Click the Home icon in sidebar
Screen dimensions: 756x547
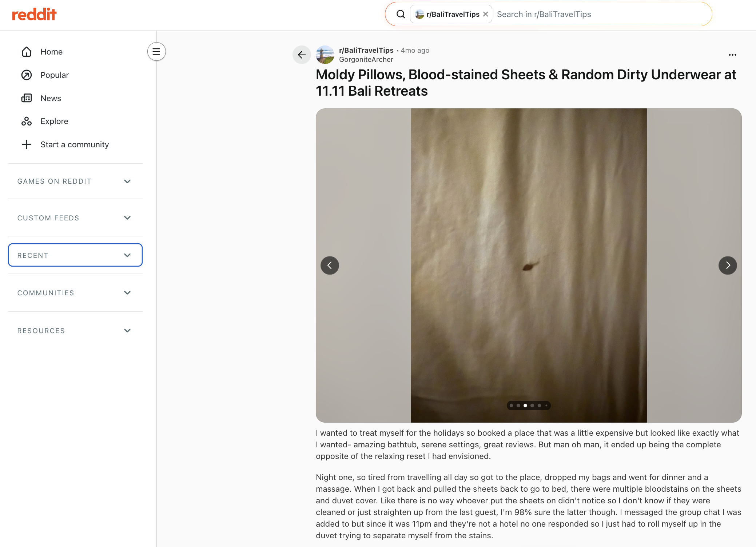(27, 52)
